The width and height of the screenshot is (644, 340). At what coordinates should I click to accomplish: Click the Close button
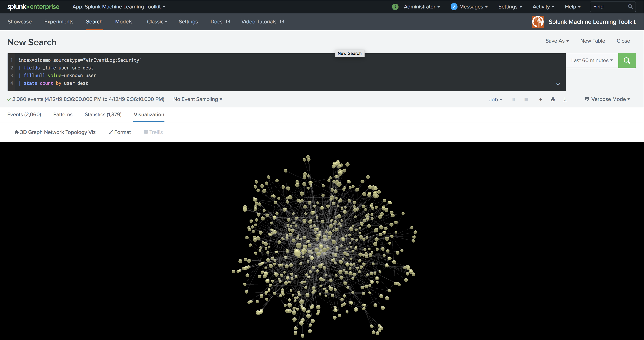coord(623,41)
